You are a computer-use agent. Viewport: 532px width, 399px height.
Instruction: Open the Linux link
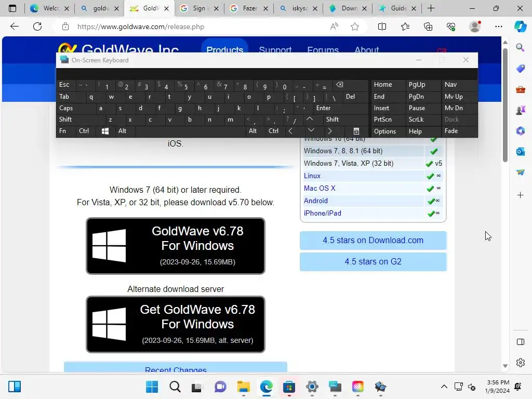312,176
